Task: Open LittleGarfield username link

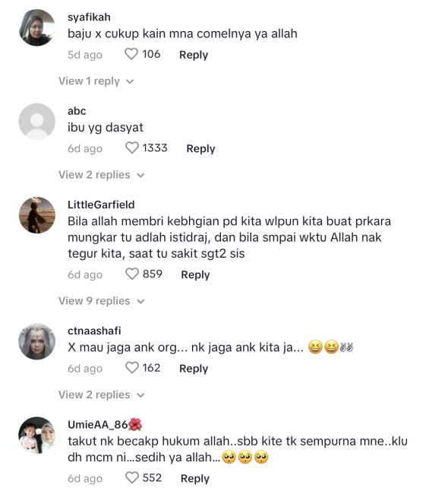Action: [101, 204]
